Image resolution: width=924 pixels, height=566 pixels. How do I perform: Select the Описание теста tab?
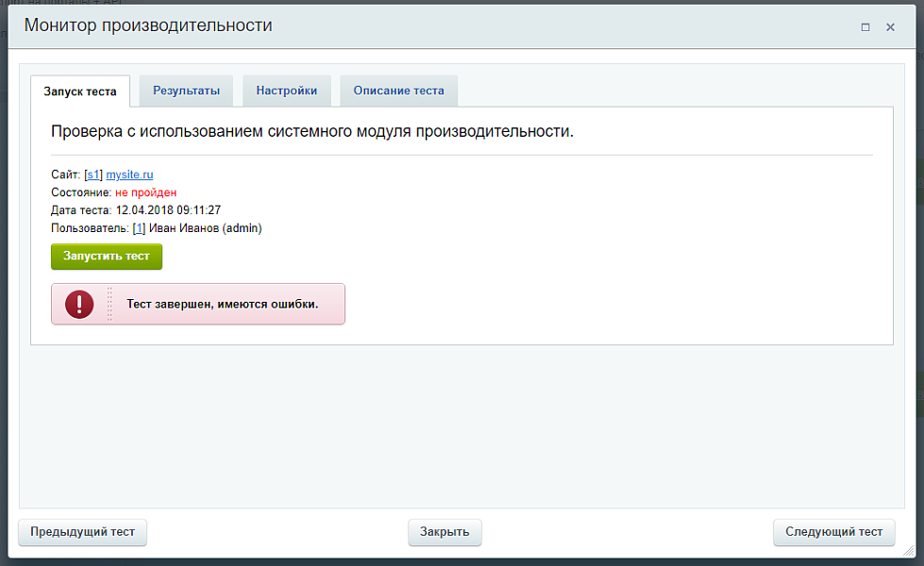click(x=398, y=91)
